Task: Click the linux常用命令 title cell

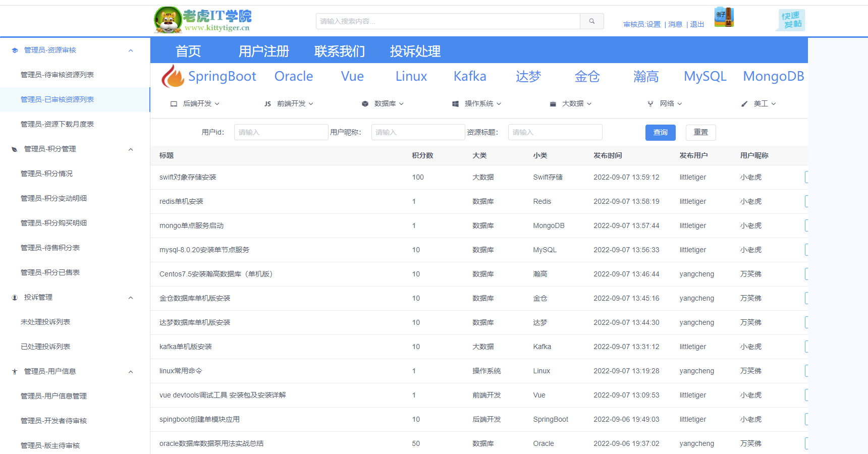Action: point(181,371)
